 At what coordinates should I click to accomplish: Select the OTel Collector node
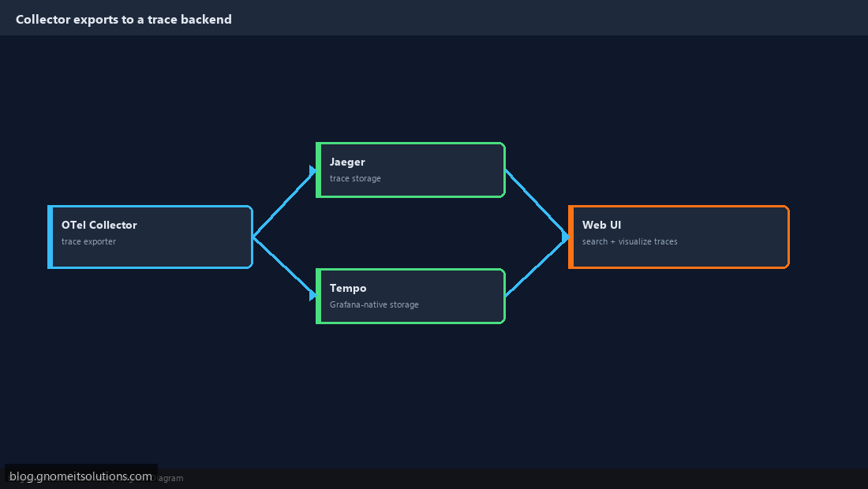(x=150, y=237)
